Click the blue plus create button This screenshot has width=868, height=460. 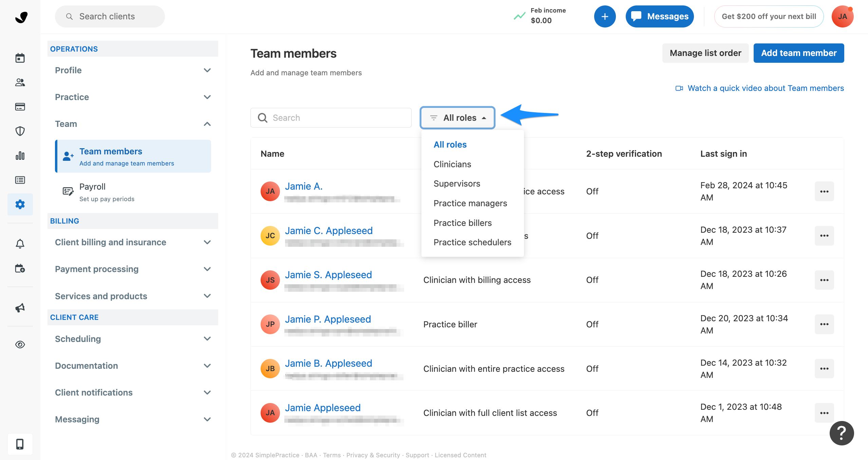605,17
